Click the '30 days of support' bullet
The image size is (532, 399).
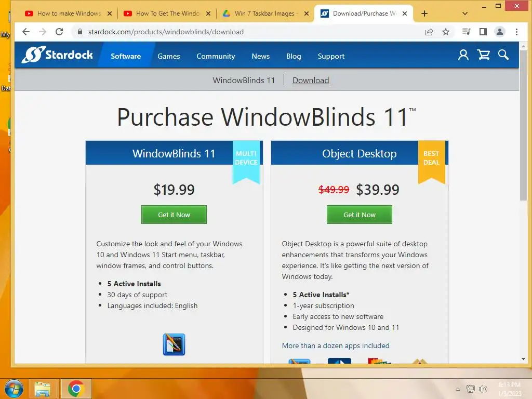pos(137,295)
